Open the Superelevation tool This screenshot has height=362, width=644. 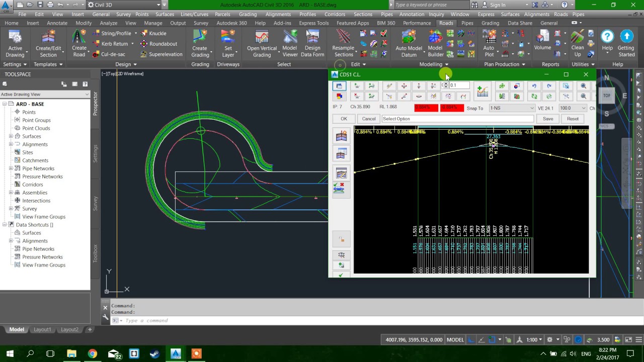(x=162, y=54)
